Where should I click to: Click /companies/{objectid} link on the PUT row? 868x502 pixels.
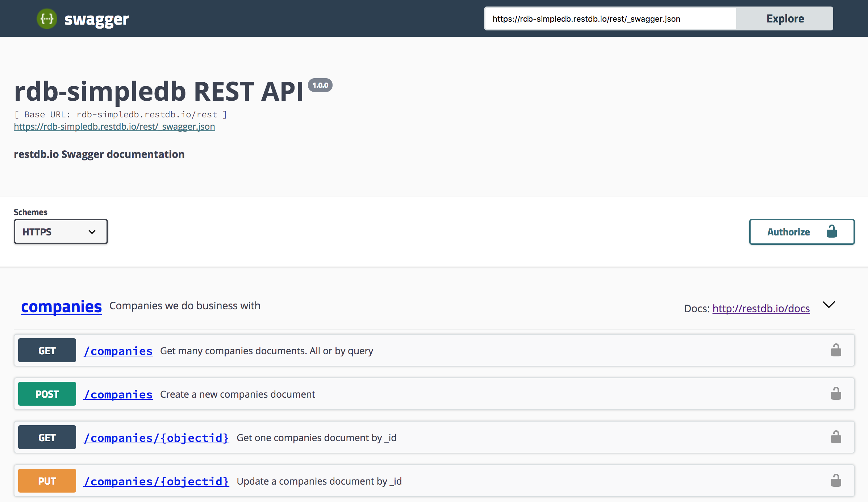157,481
